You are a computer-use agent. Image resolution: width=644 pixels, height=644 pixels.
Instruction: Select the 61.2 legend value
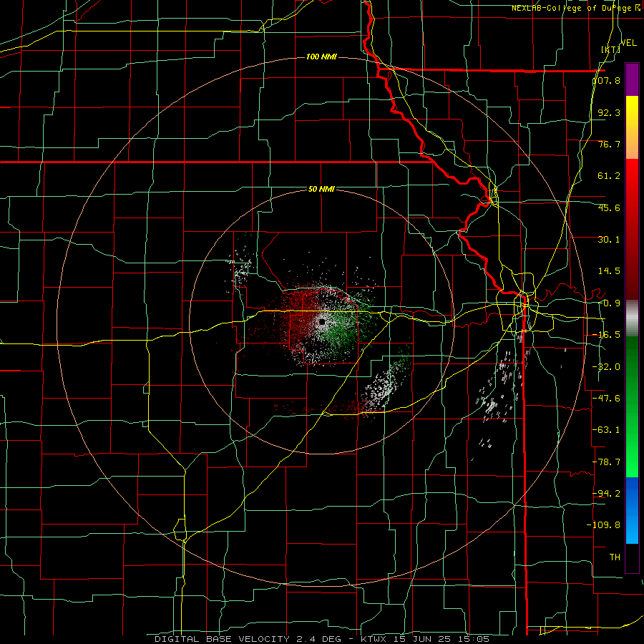[609, 176]
